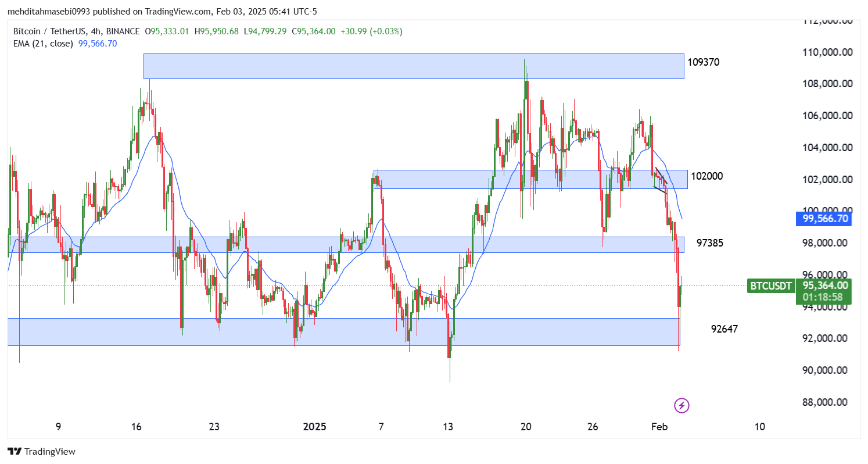
Task: Select the green BTCUSDT symbol tag
Action: point(770,286)
